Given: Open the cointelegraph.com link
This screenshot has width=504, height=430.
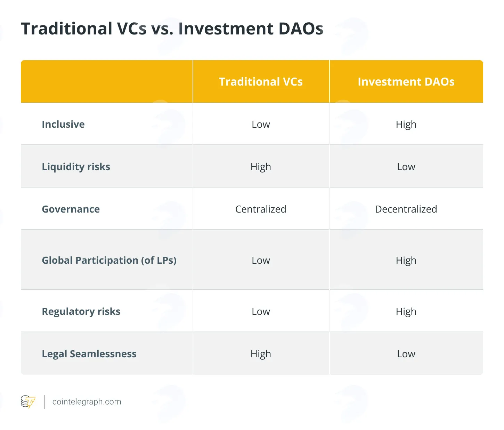Looking at the screenshot, I should 87,402.
